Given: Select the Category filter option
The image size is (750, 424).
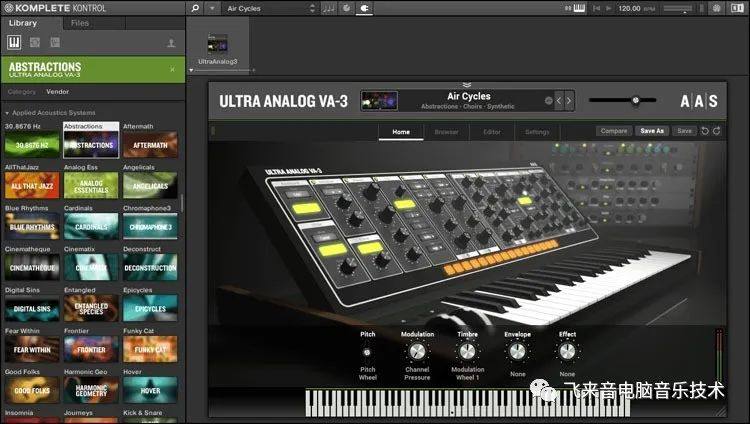Looking at the screenshot, I should [22, 91].
